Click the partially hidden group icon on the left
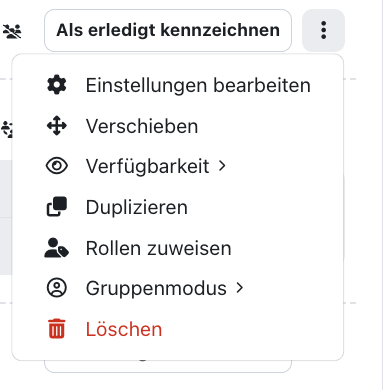Viewport: 390px width, 390px height. [7, 129]
